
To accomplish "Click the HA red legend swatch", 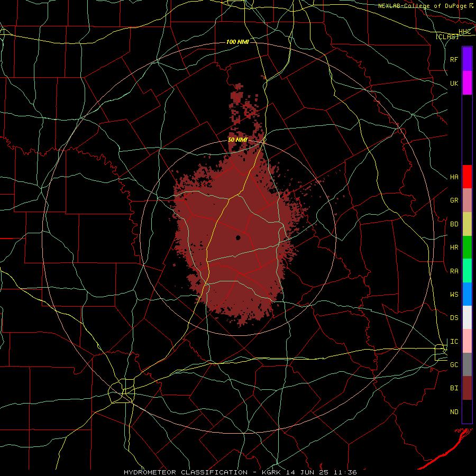I will click(x=467, y=177).
